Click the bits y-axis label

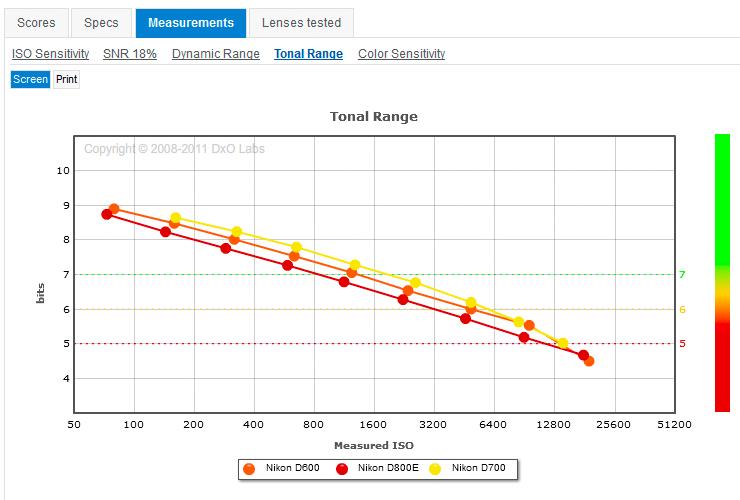tap(41, 293)
